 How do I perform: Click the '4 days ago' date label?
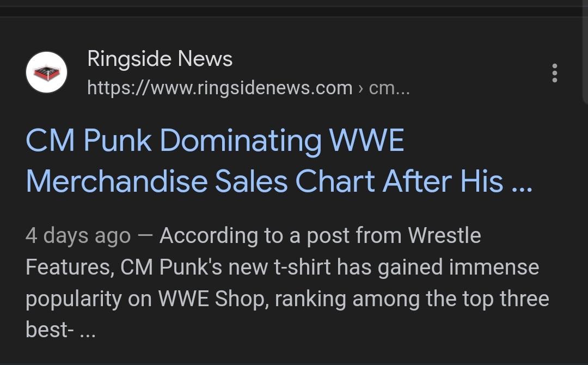pos(78,236)
